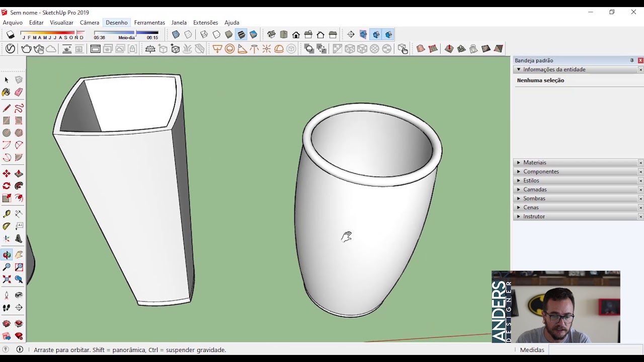644x362 pixels.
Task: Activate the Orbit tool
Action: pyautogui.click(x=7, y=255)
